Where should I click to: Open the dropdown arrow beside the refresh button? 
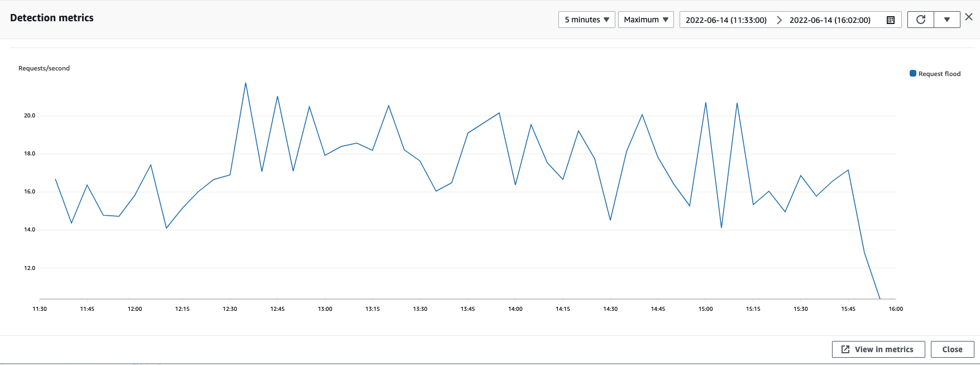pos(947,20)
